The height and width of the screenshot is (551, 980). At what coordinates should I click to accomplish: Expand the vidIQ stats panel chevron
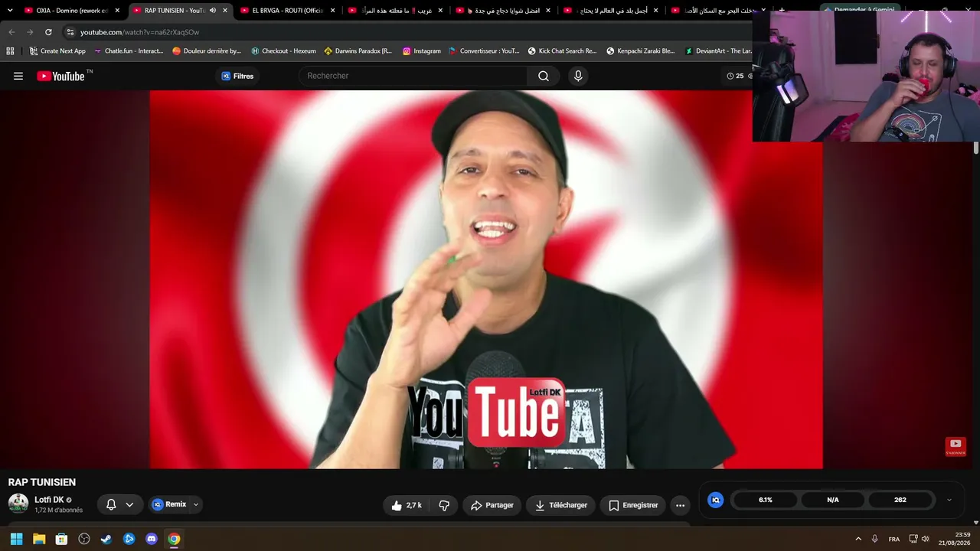949,500
